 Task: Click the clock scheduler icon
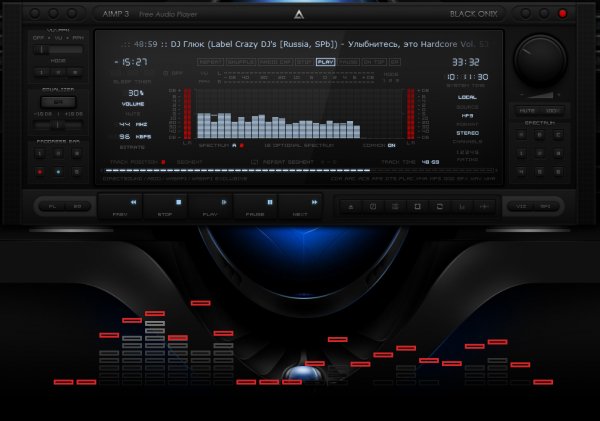(373, 207)
